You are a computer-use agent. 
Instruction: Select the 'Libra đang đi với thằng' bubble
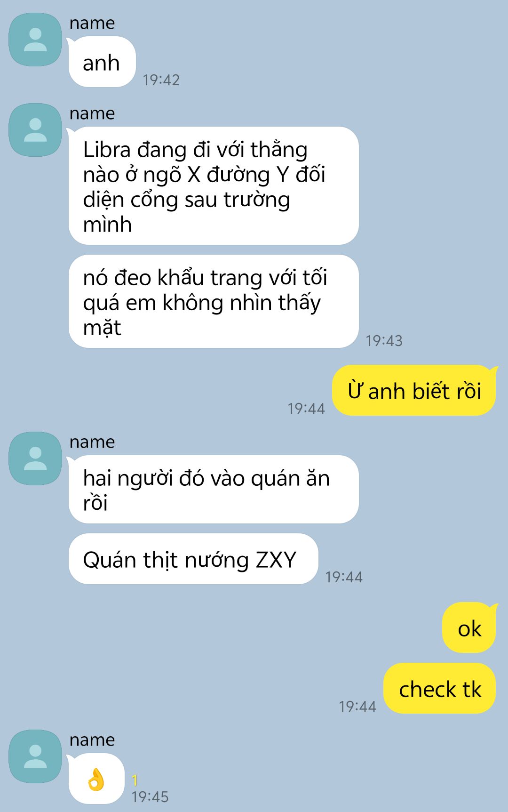pyautogui.click(x=214, y=186)
